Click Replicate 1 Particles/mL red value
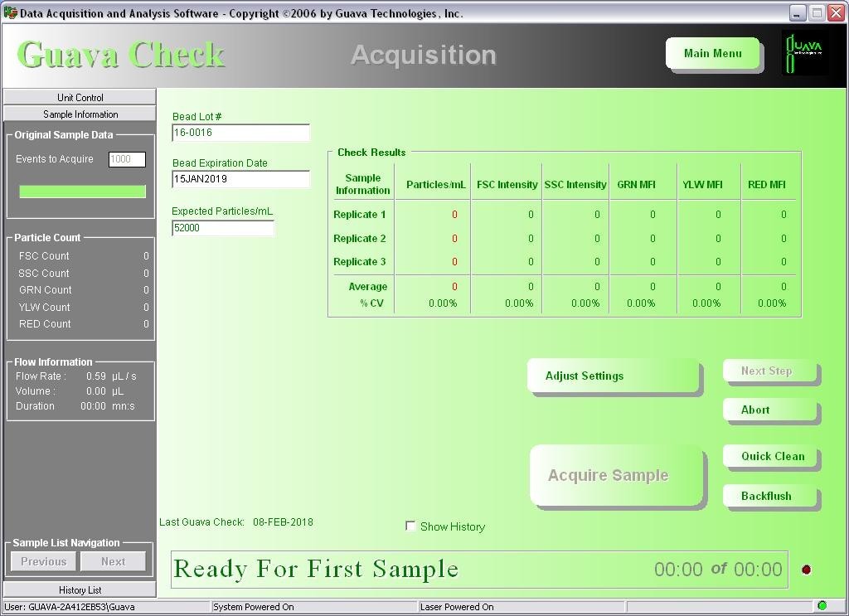 pos(454,215)
